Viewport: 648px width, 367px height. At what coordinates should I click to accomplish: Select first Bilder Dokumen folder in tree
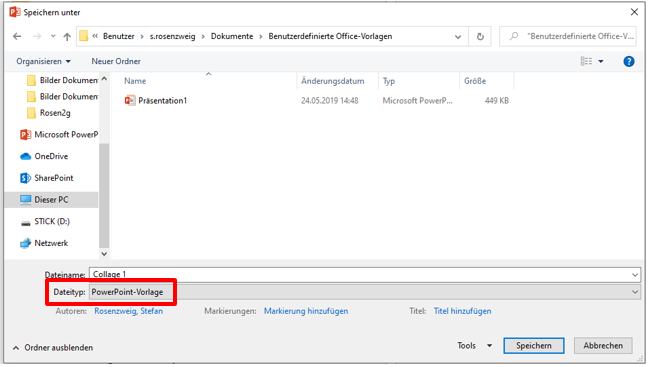[x=62, y=80]
